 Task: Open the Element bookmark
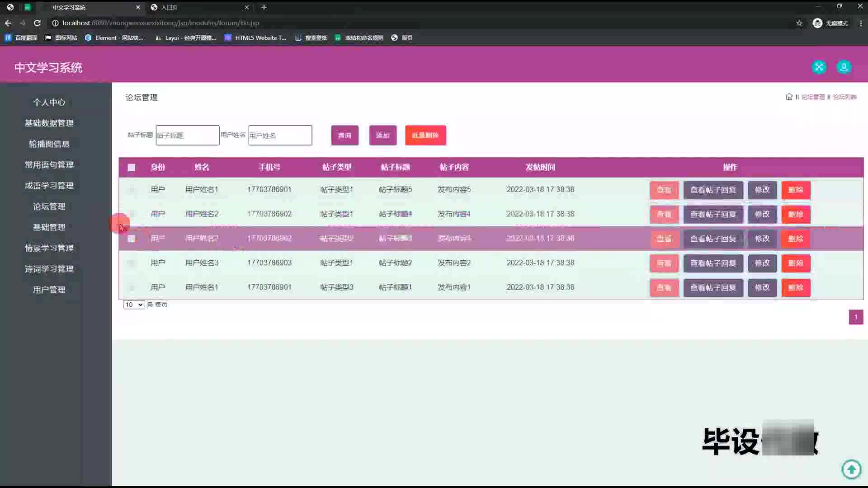coord(114,38)
